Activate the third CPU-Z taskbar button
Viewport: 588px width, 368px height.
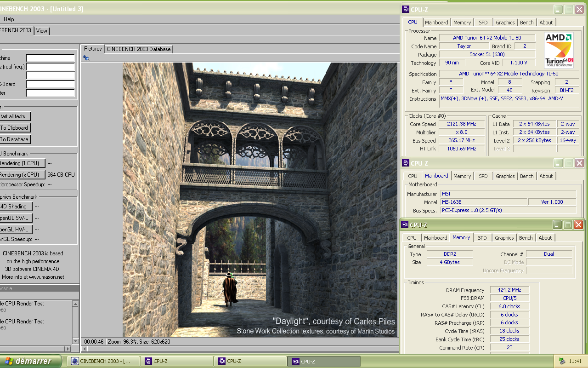(324, 361)
